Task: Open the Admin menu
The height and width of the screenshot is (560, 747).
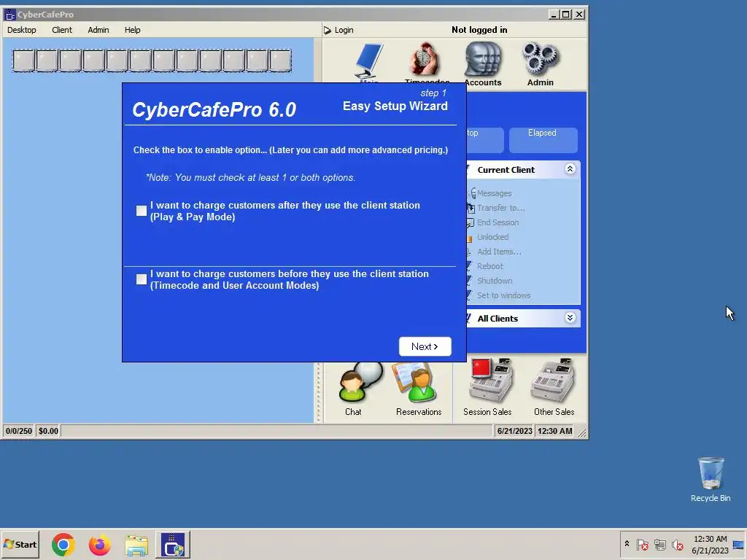Action: (98, 30)
